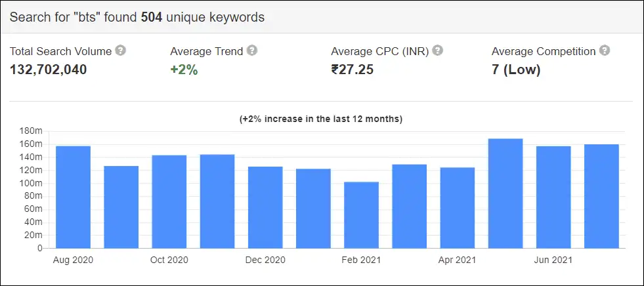This screenshot has width=644, height=286.
Task: Click the Feb 2021 lowest bar
Action: 362,215
